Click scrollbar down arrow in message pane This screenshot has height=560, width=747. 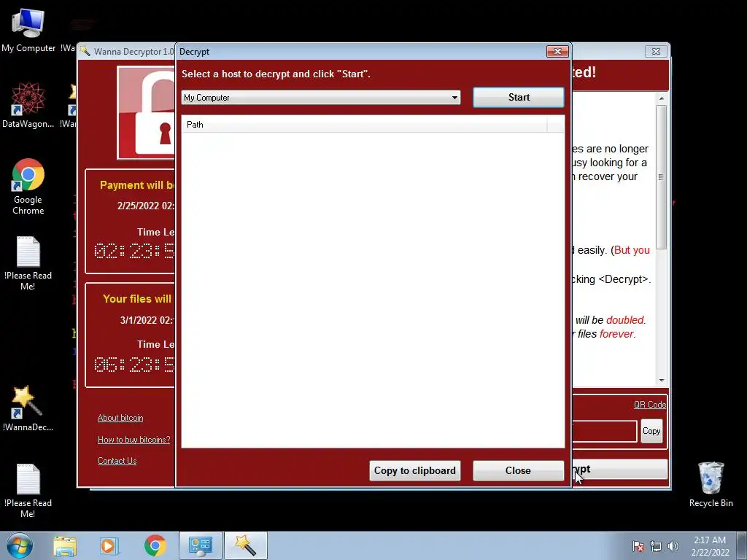661,380
